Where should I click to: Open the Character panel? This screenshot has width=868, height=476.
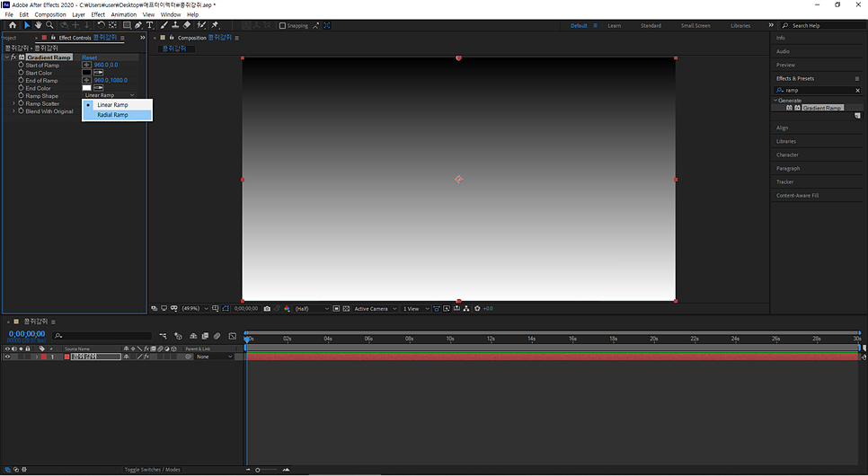point(787,155)
